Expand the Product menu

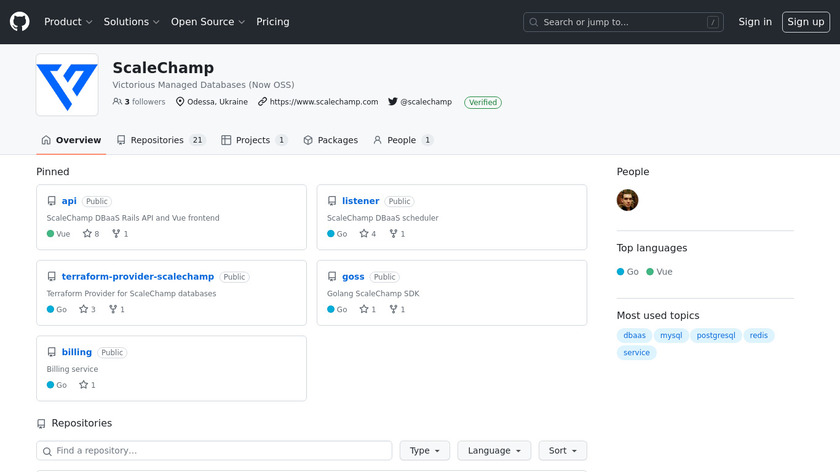(x=68, y=22)
